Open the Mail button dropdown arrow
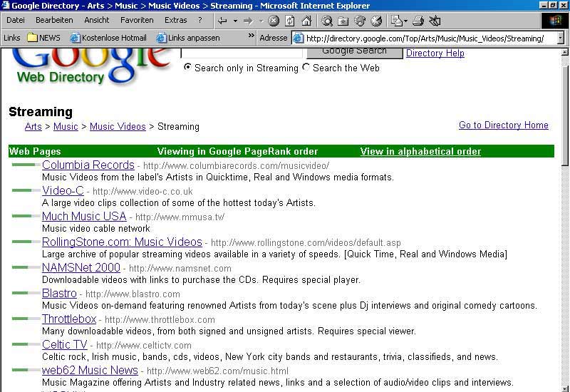Image resolution: width=570 pixels, height=392 pixels. coord(405,21)
